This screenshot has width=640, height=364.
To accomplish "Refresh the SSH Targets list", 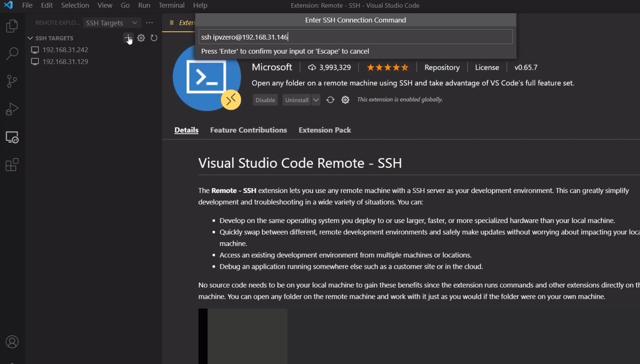I will [154, 38].
